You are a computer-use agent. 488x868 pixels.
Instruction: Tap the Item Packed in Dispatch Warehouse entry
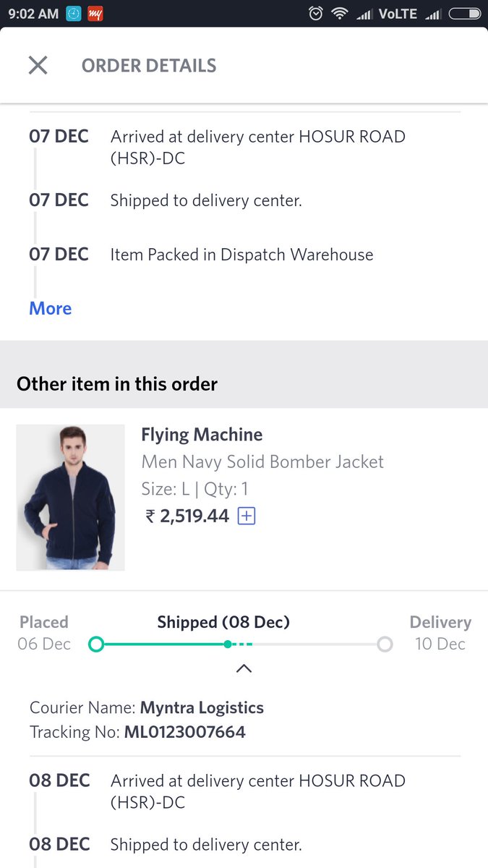coord(241,255)
